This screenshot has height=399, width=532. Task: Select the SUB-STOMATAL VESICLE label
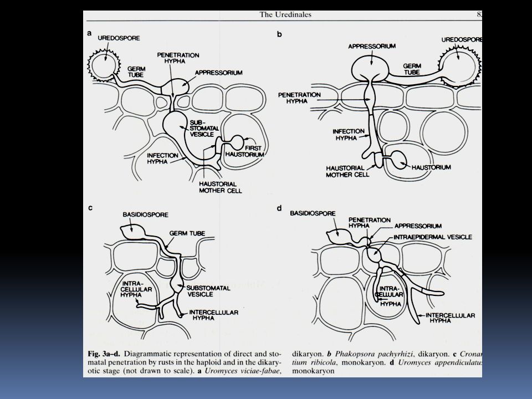204,129
